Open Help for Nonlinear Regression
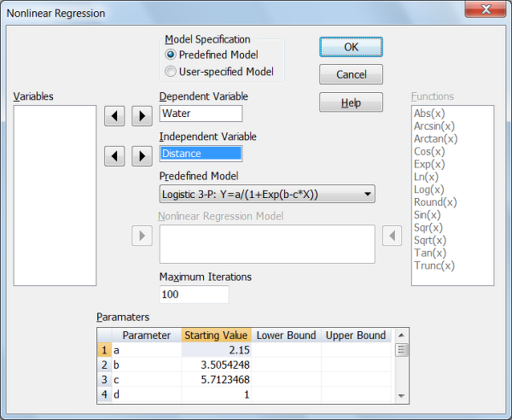 click(351, 102)
